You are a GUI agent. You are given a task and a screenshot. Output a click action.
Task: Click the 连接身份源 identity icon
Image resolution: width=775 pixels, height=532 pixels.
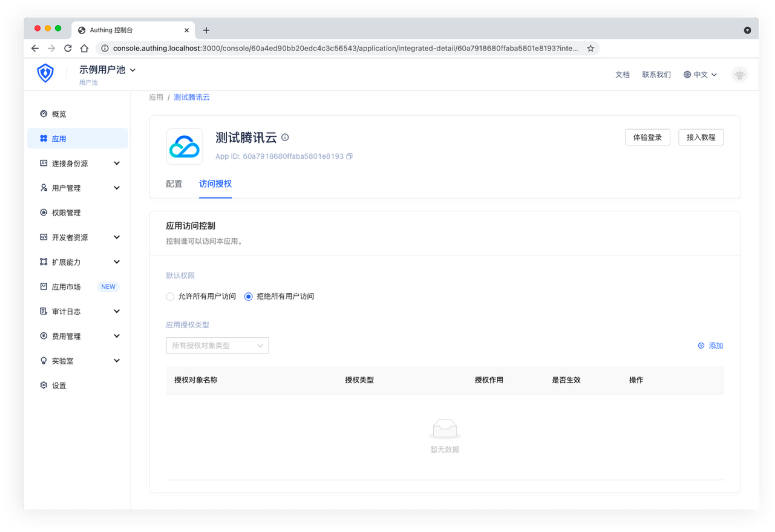coord(44,163)
